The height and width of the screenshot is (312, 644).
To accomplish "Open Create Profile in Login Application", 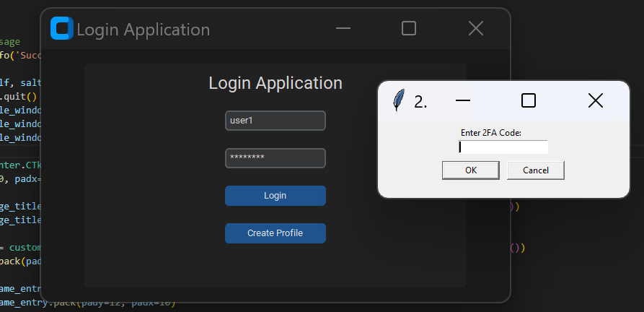I will 275,233.
